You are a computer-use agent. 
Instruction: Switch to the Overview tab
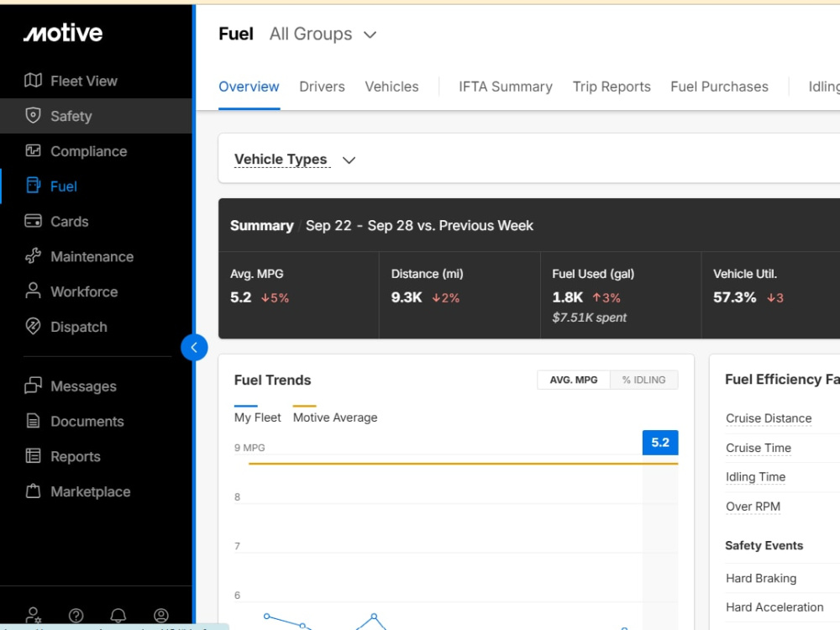[x=249, y=87]
